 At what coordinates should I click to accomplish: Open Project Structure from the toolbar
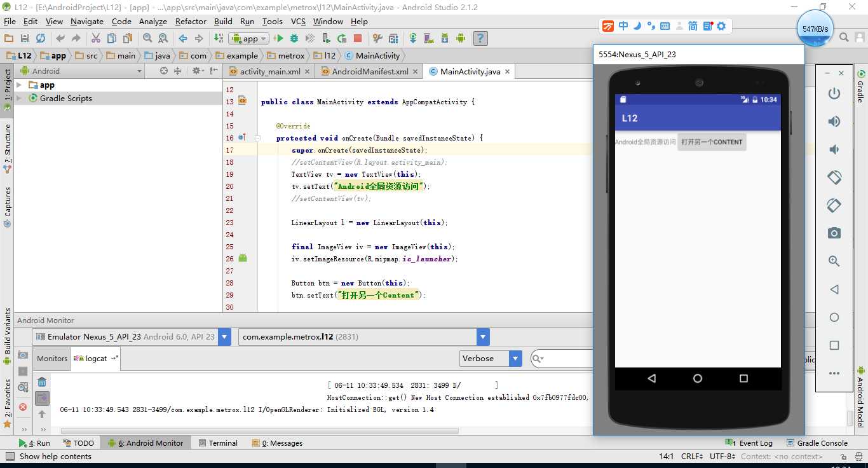point(393,38)
